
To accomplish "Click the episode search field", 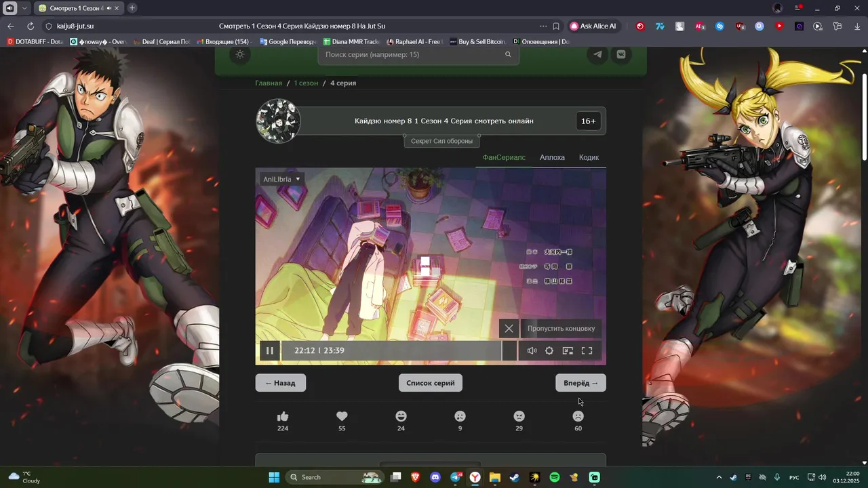I will (418, 54).
